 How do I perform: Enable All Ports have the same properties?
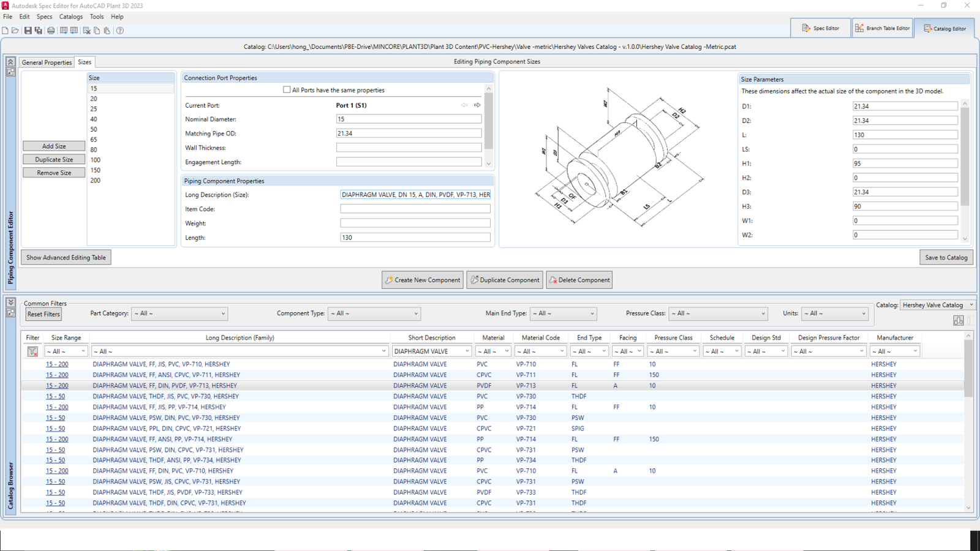(x=287, y=90)
